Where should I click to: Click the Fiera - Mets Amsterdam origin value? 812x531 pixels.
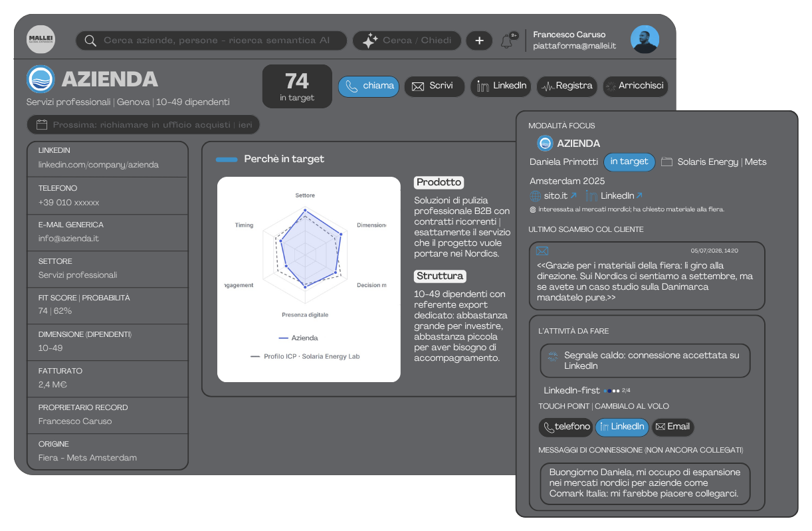click(87, 458)
